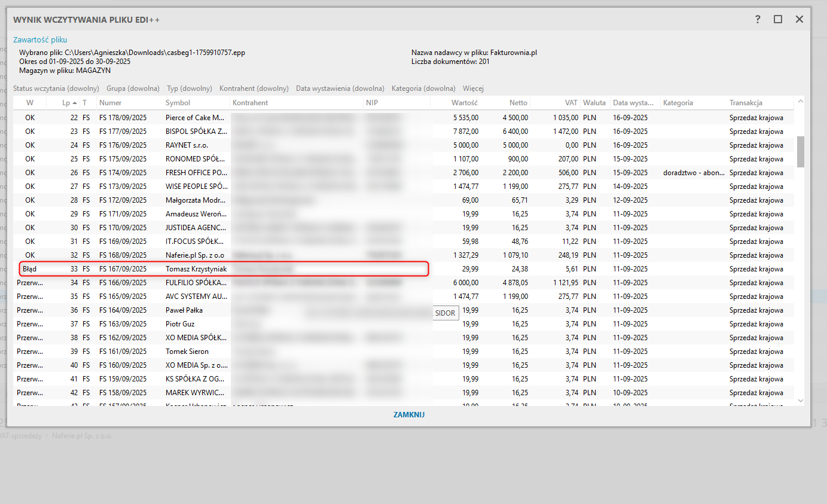Close the dialog with the X icon
Screen dimensions: 827x504
point(799,19)
